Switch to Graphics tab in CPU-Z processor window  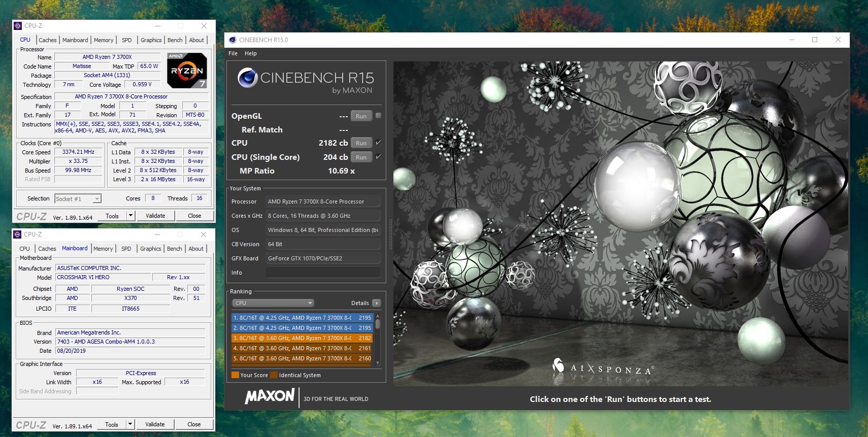[x=151, y=40]
